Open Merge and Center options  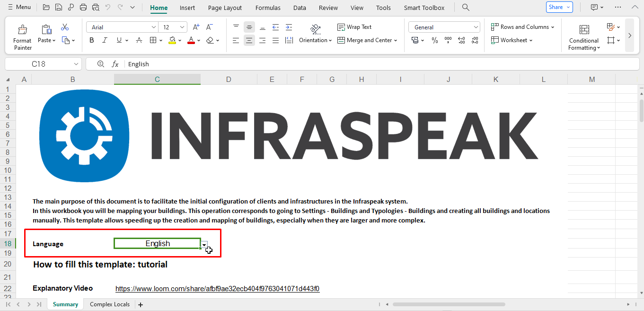[367, 40]
